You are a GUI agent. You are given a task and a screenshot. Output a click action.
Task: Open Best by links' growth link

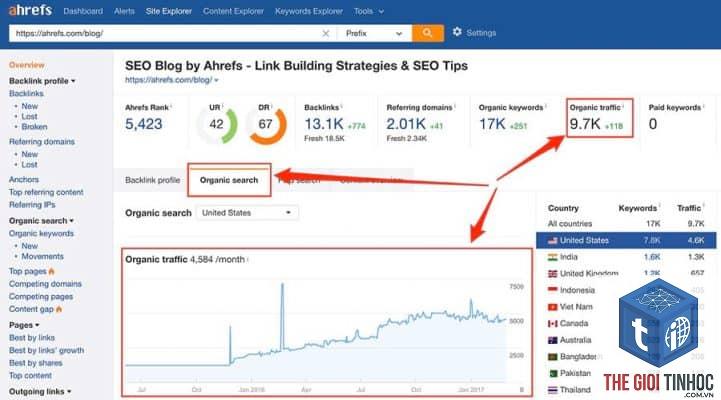pyautogui.click(x=46, y=350)
